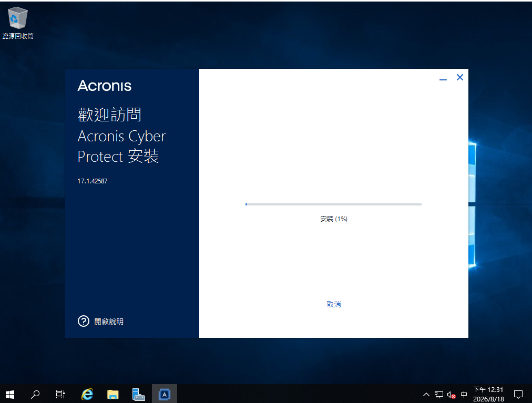The width and height of the screenshot is (532, 403).
Task: Open taskbar search magnifier
Action: [35, 394]
